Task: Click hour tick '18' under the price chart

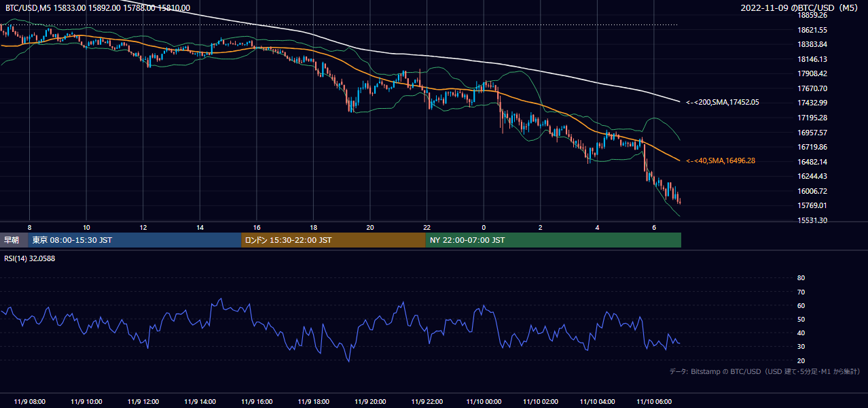Action: click(x=313, y=226)
